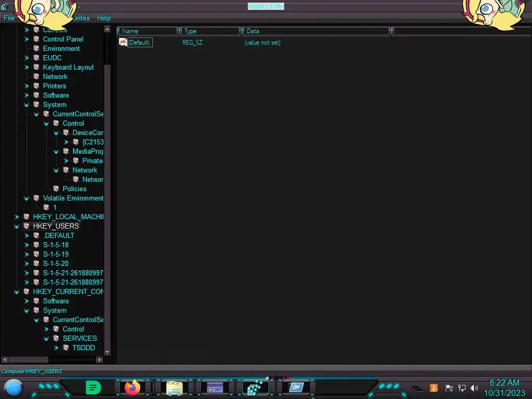Click tree horizontal scroll left arrow
The height and width of the screenshot is (399, 532).
pos(5,360)
